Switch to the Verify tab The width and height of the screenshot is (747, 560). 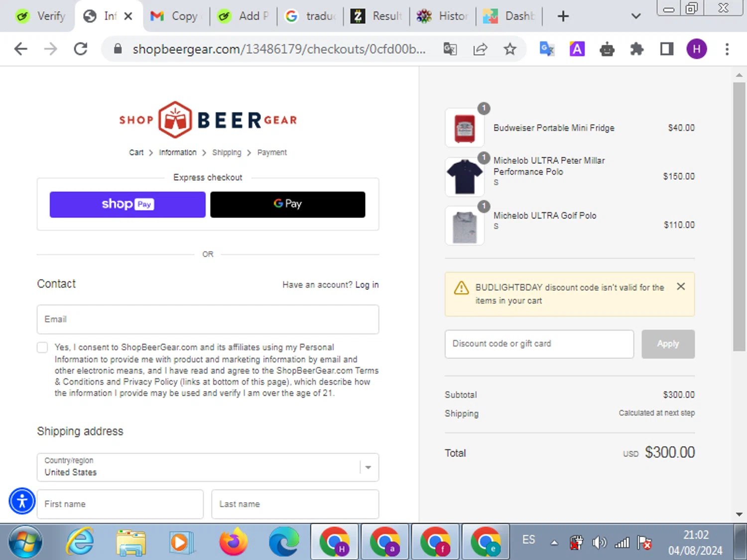tap(40, 16)
